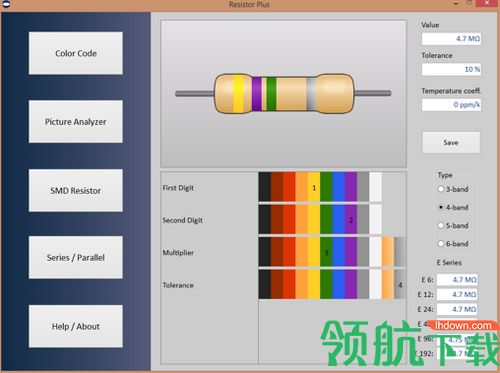The image size is (500, 373).
Task: Click the E 12 series value field
Action: point(457,294)
